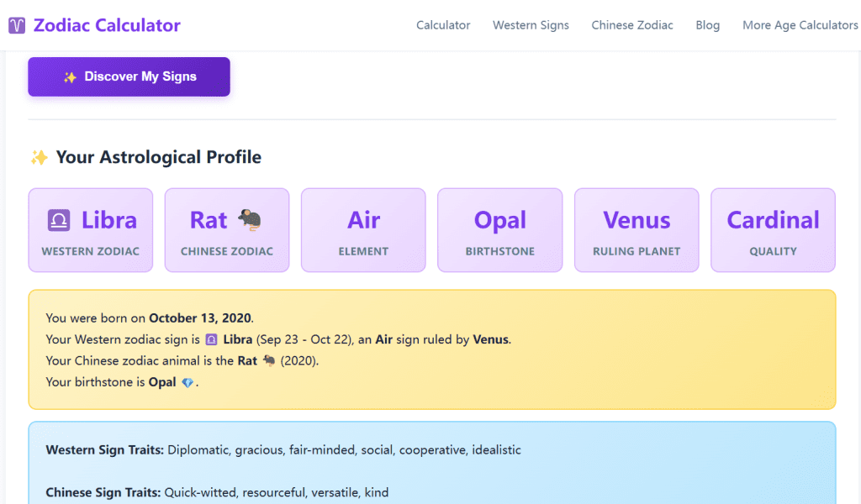Click the bold October 13, 2020 birth date
Image resolution: width=861 pixels, height=504 pixels.
(200, 318)
